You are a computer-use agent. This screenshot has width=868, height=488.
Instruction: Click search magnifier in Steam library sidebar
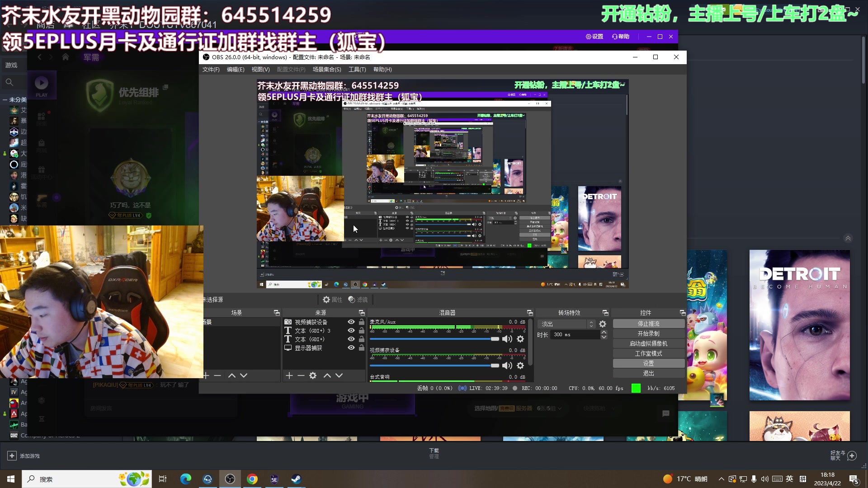(9, 82)
